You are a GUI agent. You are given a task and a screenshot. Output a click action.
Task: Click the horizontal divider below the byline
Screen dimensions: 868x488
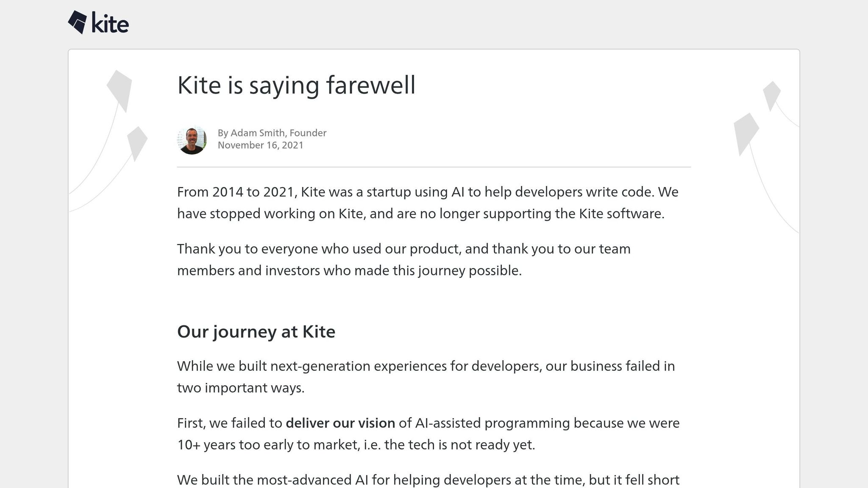point(434,167)
